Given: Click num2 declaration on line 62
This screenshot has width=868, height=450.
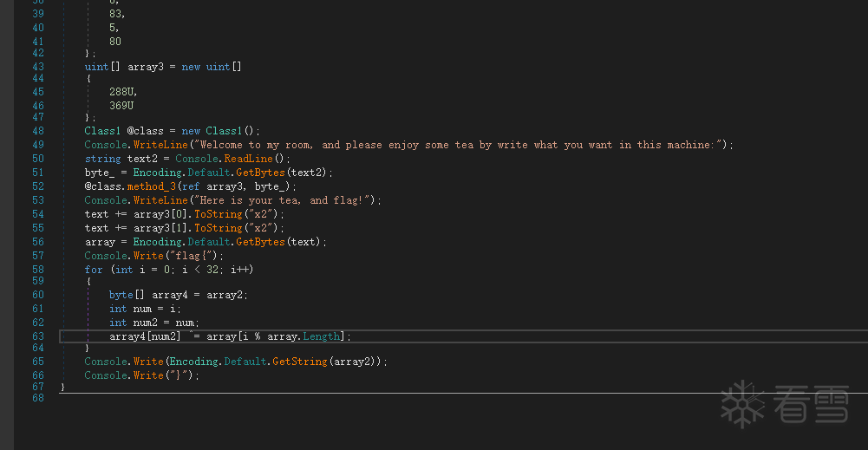Looking at the screenshot, I should coord(146,323).
